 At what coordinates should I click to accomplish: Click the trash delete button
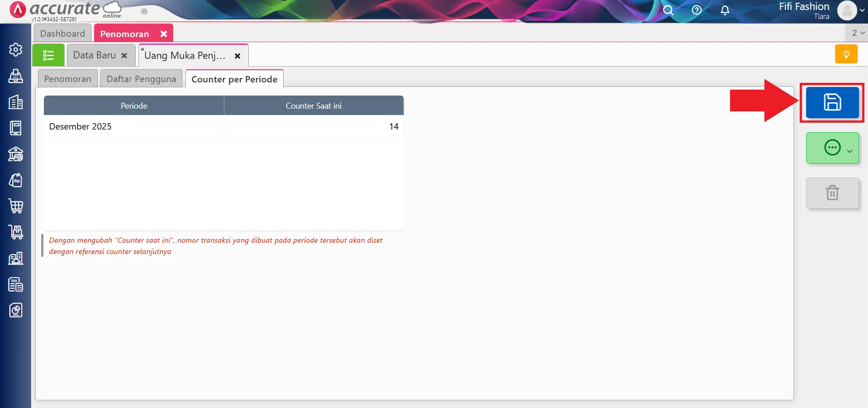tap(832, 193)
